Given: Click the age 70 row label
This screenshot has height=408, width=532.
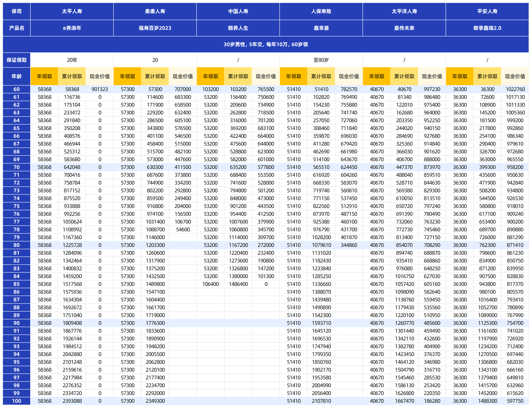Looking at the screenshot, I should tap(17, 167).
